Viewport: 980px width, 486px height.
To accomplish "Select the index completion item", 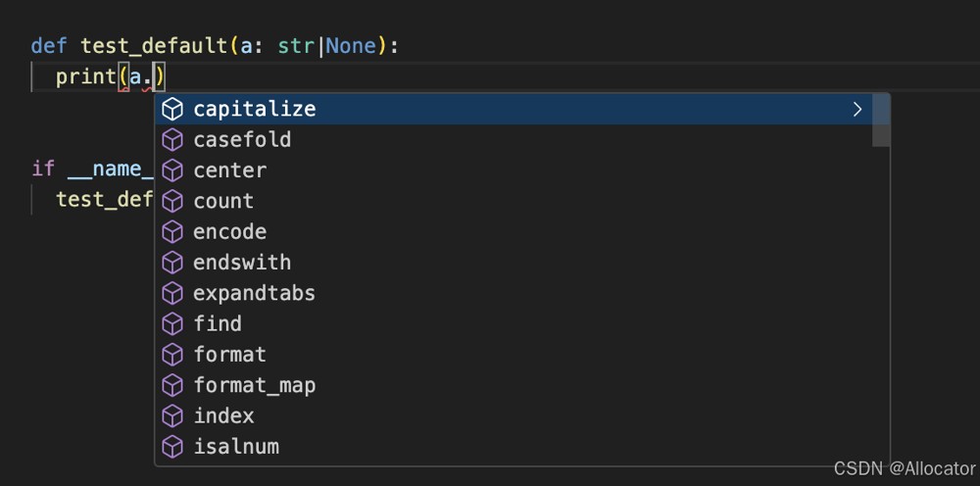I will point(223,415).
